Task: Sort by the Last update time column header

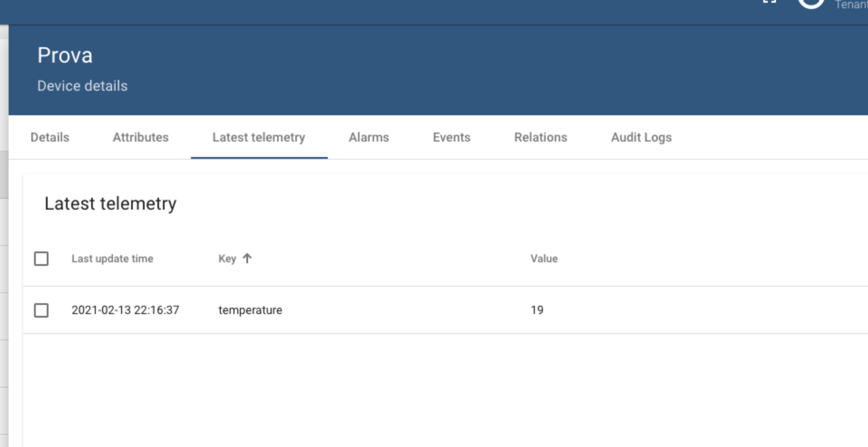Action: click(112, 258)
